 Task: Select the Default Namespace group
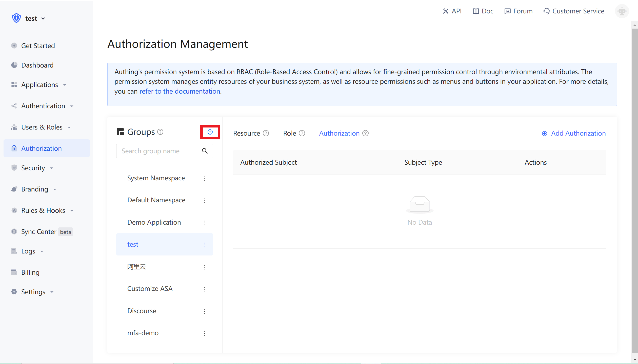pos(156,200)
